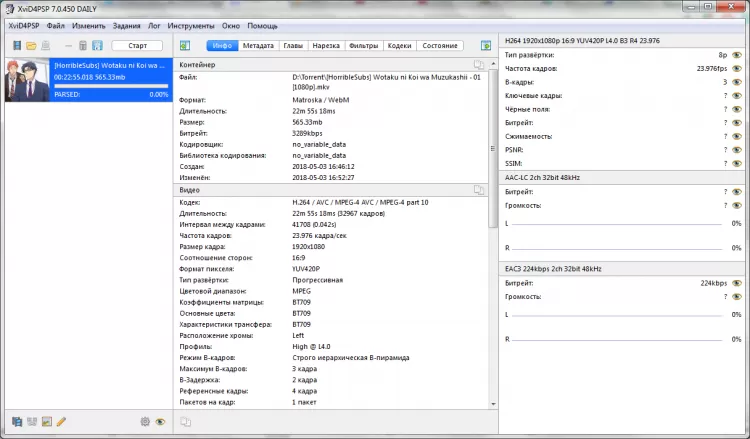Toggle the eye for Частота кадров 23.976fps
Image resolution: width=750 pixels, height=439 pixels.
coord(737,68)
